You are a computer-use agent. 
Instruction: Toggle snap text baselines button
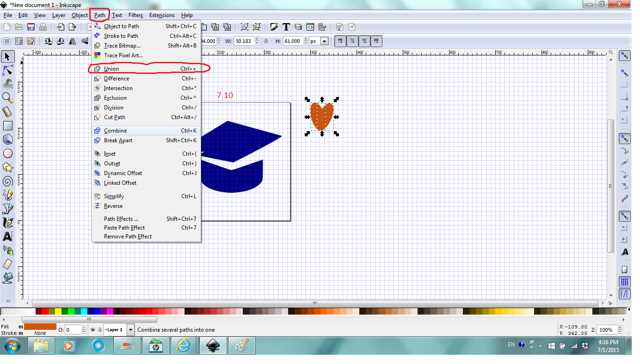point(625,252)
